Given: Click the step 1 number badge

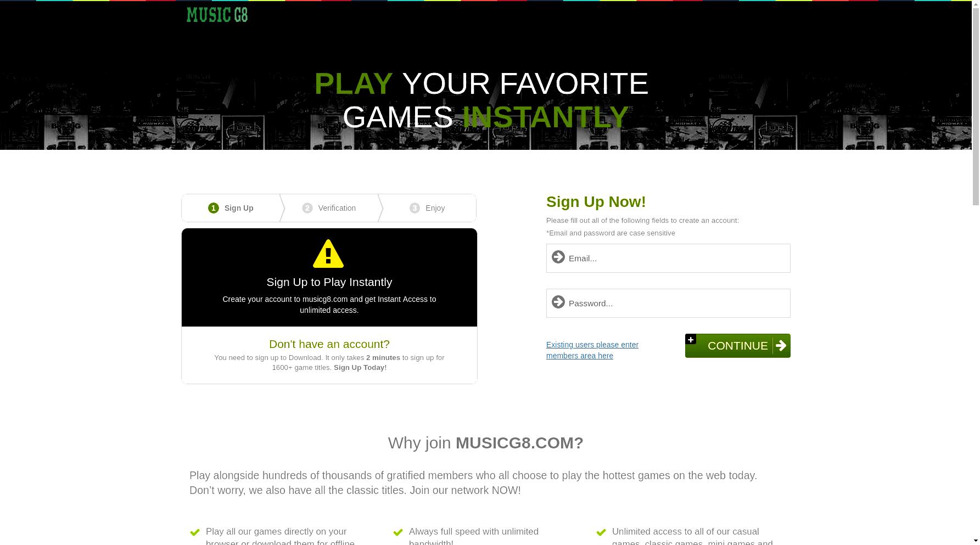Looking at the screenshot, I should pos(214,208).
